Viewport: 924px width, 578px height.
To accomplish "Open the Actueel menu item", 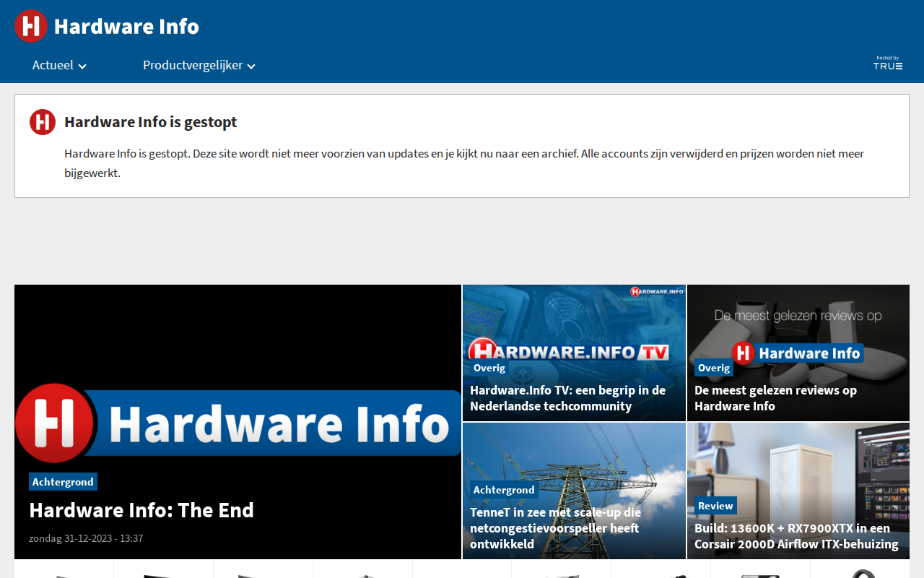I will (53, 65).
